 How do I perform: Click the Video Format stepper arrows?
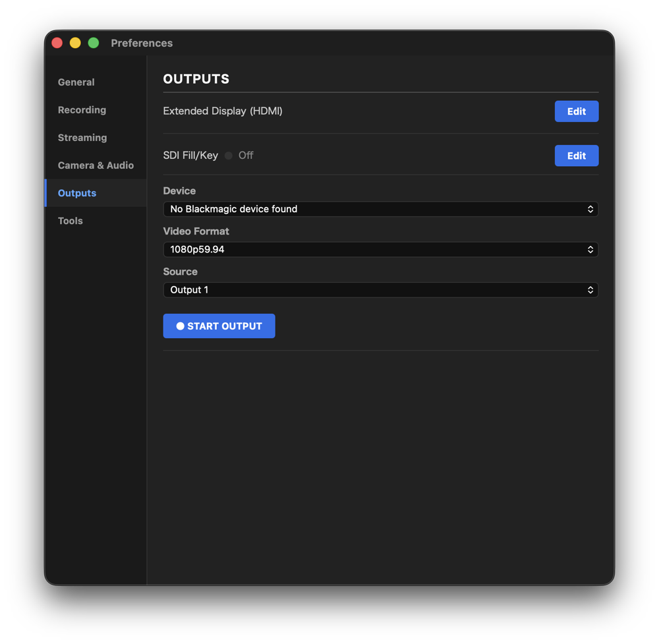(x=590, y=249)
